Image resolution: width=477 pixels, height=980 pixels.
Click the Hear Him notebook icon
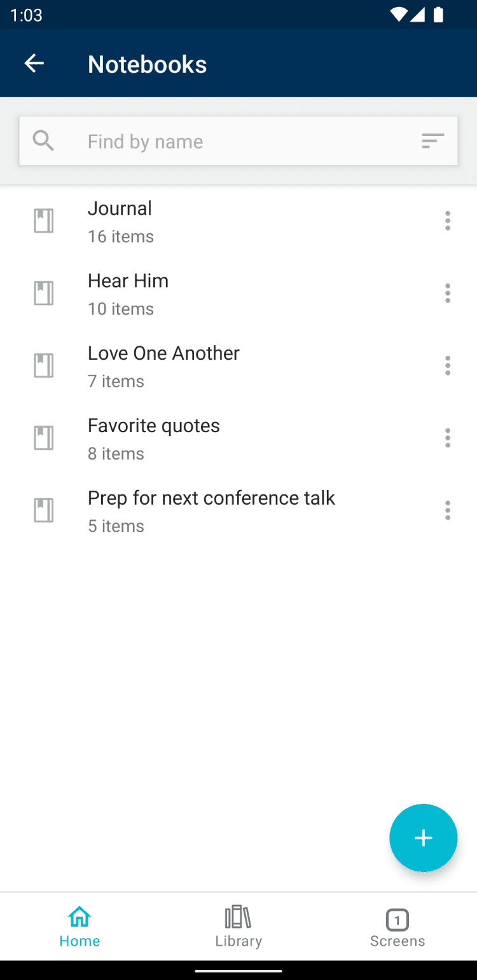tap(43, 294)
